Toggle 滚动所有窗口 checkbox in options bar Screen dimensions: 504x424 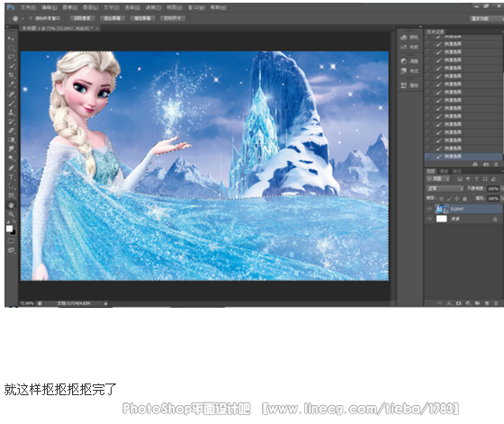coord(31,18)
